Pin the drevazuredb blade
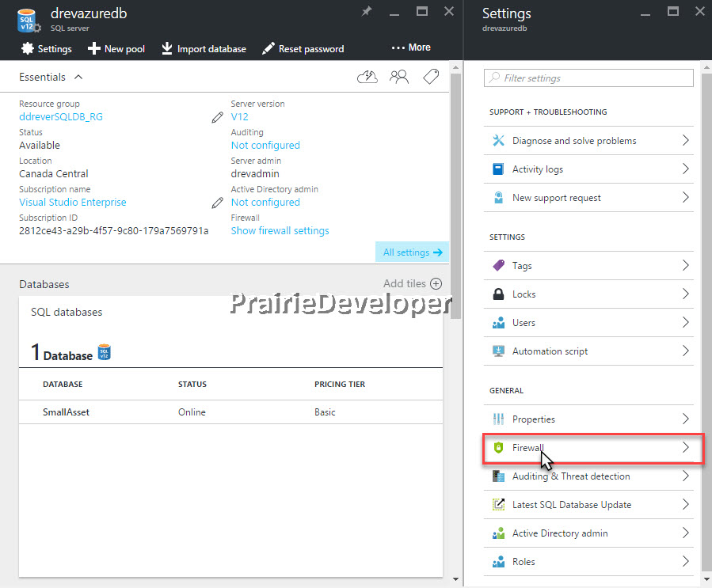 point(367,11)
